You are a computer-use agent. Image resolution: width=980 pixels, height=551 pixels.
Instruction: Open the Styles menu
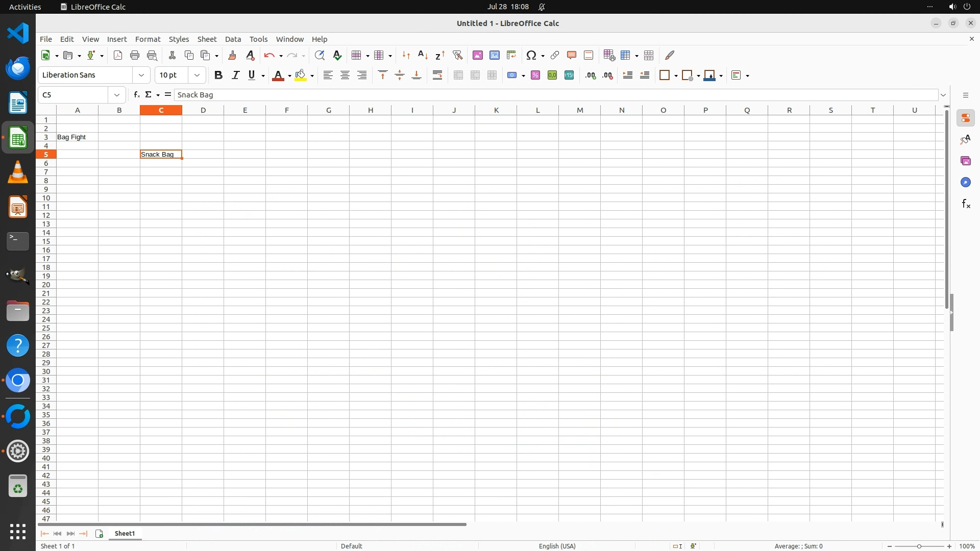(x=179, y=39)
